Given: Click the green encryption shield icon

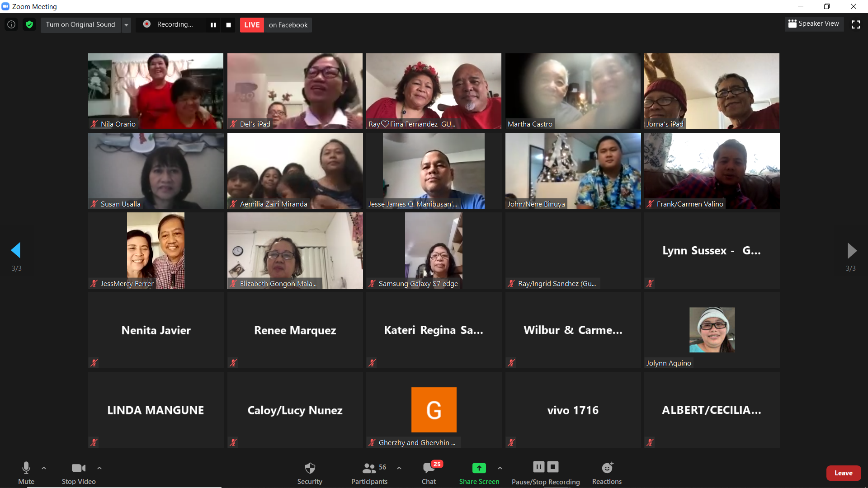Looking at the screenshot, I should (x=29, y=24).
